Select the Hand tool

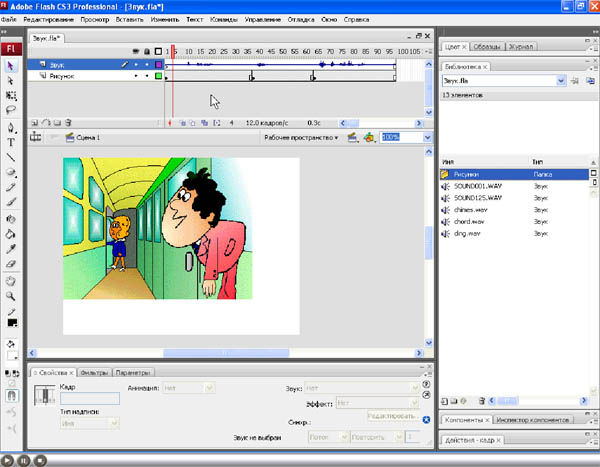click(x=11, y=281)
